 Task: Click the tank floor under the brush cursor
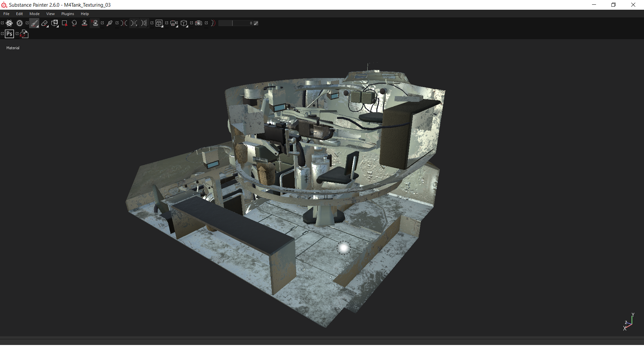[x=343, y=248]
